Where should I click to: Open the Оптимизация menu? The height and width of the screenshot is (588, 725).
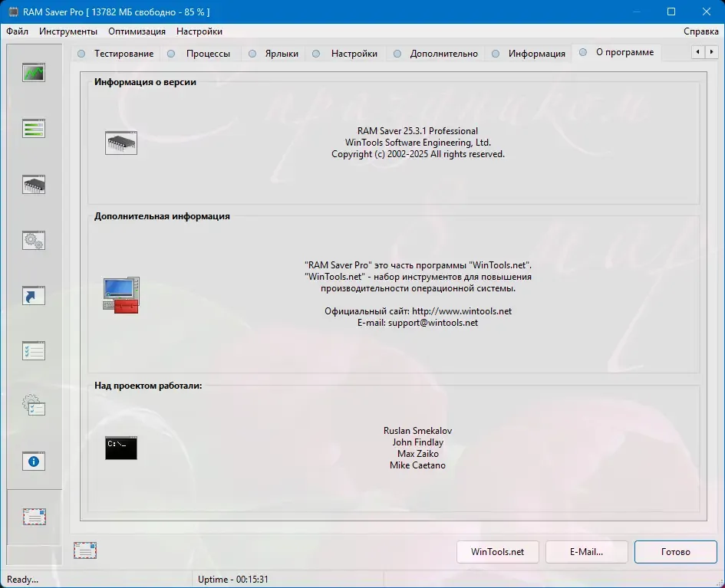(137, 31)
